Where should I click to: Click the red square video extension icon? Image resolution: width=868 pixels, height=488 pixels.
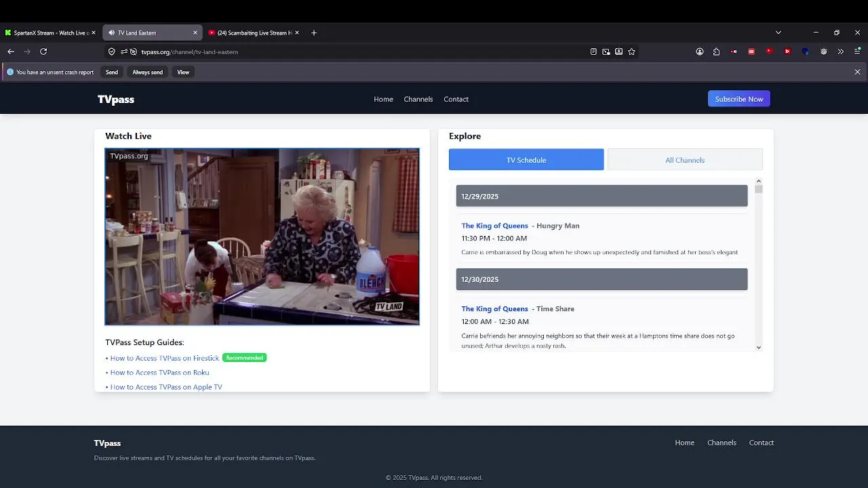(x=787, y=52)
